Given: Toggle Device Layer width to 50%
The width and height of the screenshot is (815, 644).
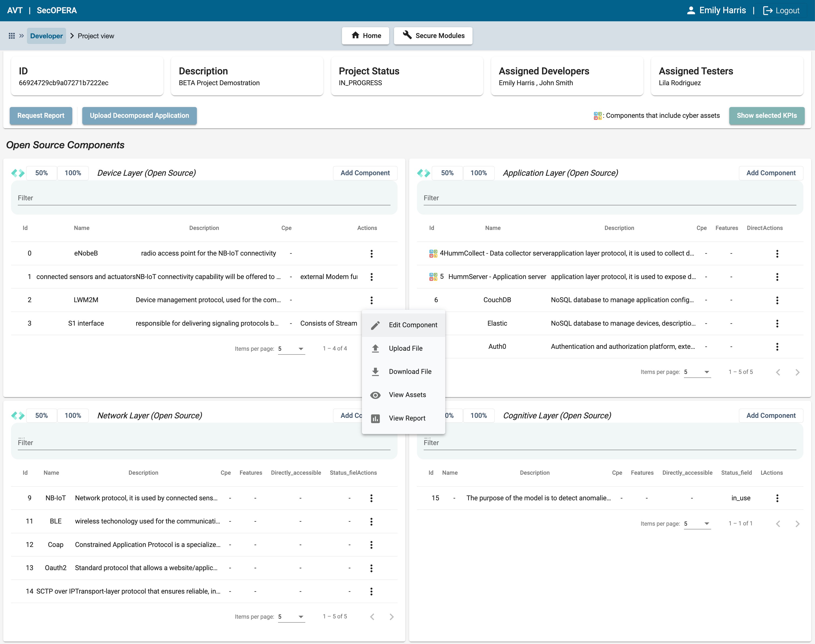Looking at the screenshot, I should pos(42,173).
